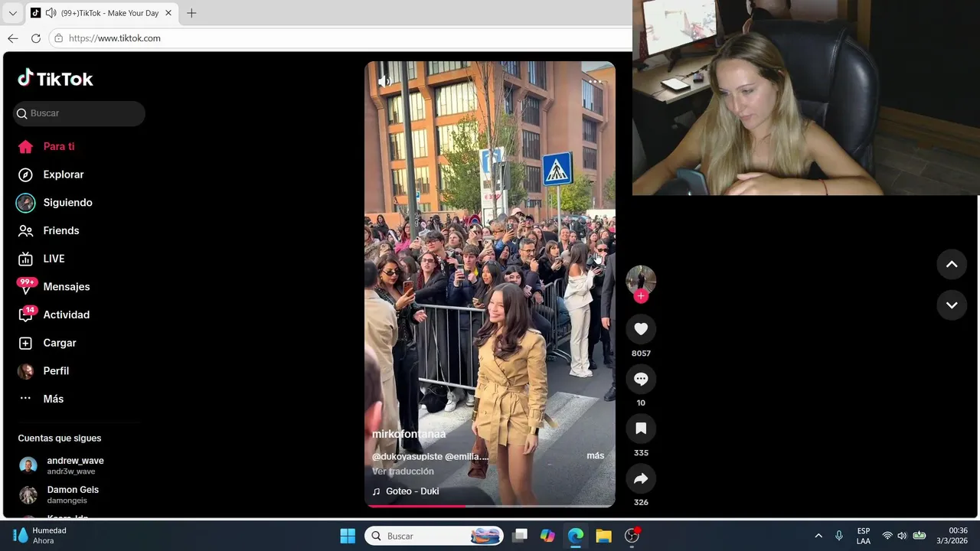Open Microsoft Edge from the taskbar
Screen dimensions: 980x551
click(576, 536)
